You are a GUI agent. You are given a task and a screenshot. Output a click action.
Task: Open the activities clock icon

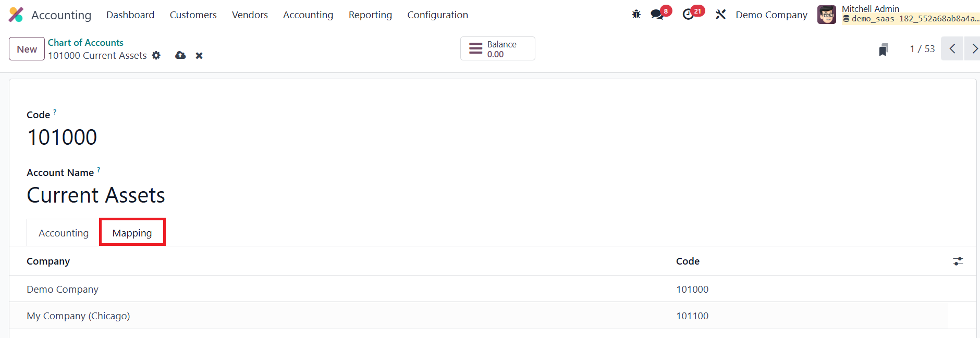pos(688,15)
